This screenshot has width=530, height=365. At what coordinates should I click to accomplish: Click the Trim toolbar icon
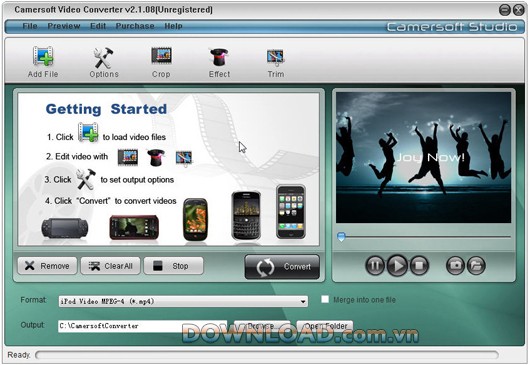tap(275, 57)
